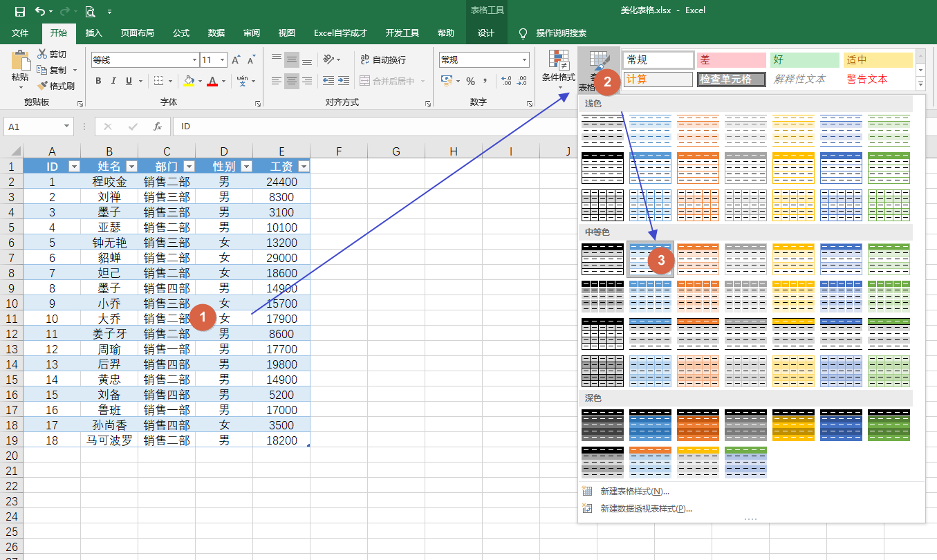
Task: Click the Tell Me lightbulb search (操作说明搜索)
Action: point(553,32)
